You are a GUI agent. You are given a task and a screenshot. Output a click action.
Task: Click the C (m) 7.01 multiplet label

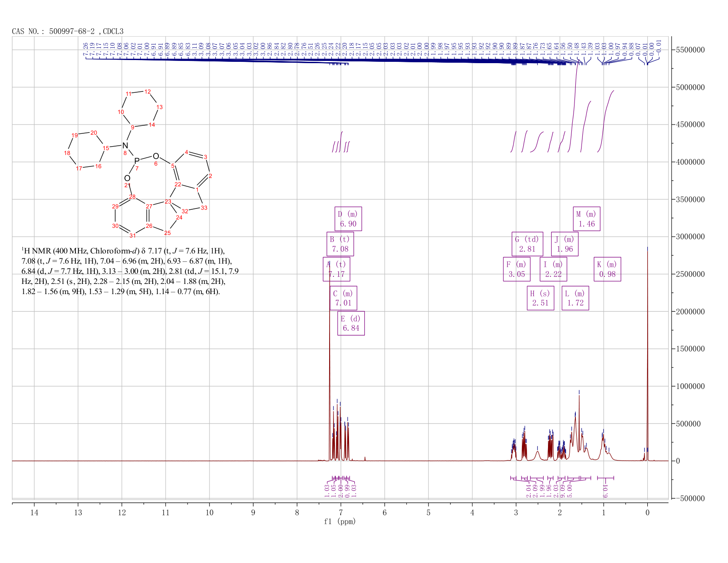tap(344, 298)
